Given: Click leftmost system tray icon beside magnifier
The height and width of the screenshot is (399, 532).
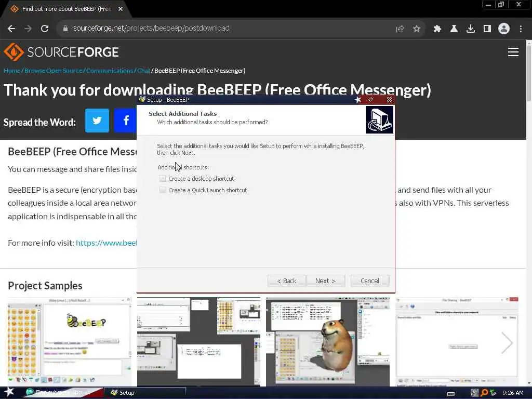Looking at the screenshot, I should 475,393.
